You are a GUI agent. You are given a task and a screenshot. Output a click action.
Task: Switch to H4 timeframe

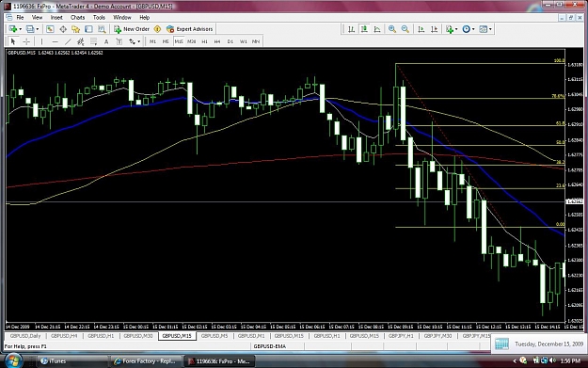click(x=217, y=41)
